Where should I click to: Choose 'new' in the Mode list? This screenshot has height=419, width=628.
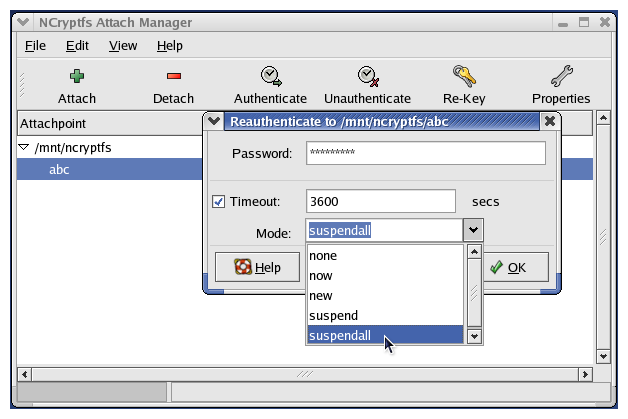[385, 296]
